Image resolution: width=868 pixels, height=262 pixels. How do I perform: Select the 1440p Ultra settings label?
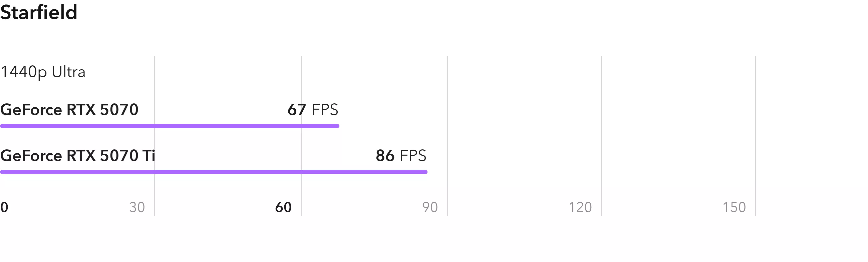point(43,72)
